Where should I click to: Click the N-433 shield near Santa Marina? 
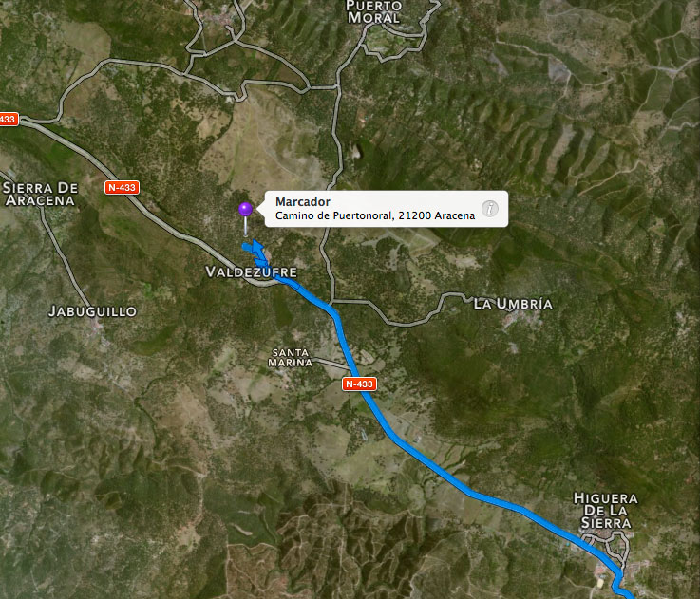[x=359, y=384]
